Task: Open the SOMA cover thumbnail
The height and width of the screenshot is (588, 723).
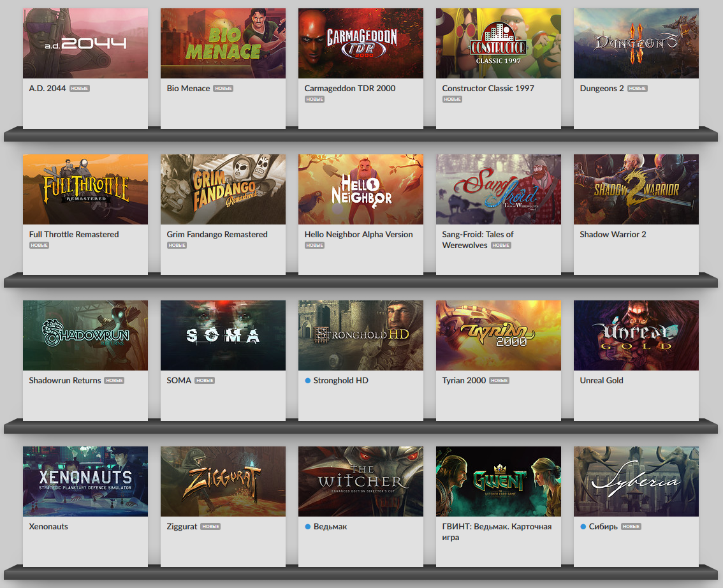Action: [x=223, y=335]
